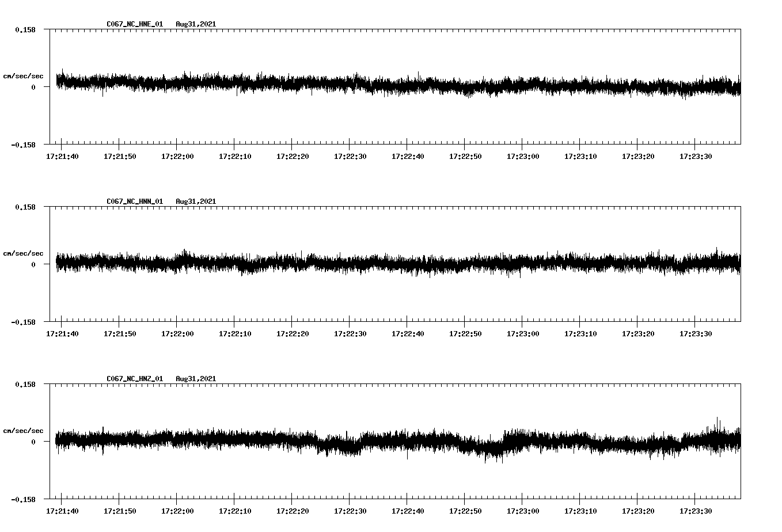Click the C067_NC_HNN_01 channel title
The image size is (782, 532).
[135, 202]
